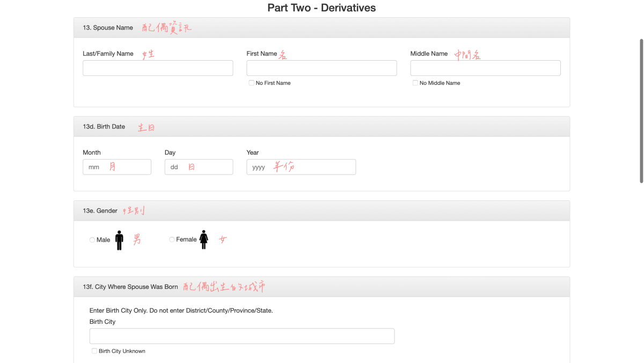
Task: Check the No Middle Name box
Action: (415, 83)
